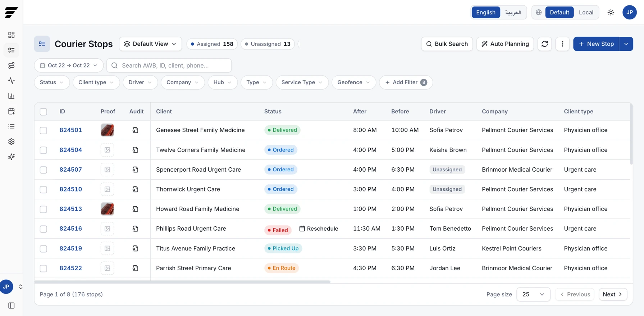Open the settings gear in sidebar
This screenshot has width=644, height=316.
pyautogui.click(x=12, y=141)
